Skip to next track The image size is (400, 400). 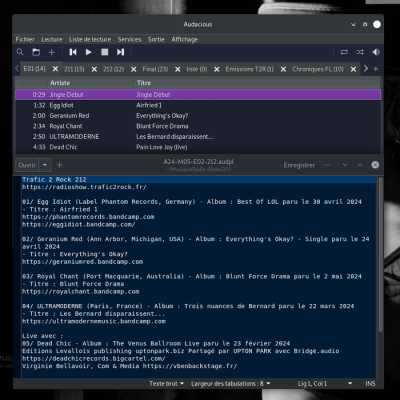(120, 52)
